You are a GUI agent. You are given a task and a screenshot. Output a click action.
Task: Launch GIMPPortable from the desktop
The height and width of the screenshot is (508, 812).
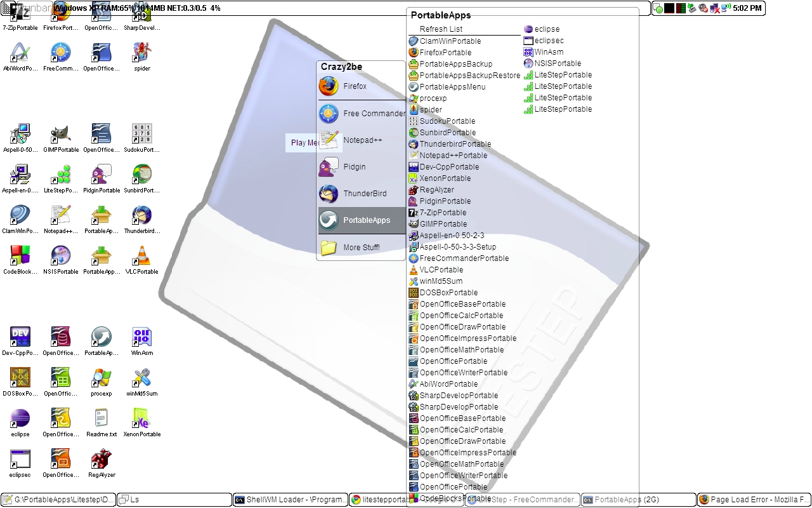click(x=61, y=138)
